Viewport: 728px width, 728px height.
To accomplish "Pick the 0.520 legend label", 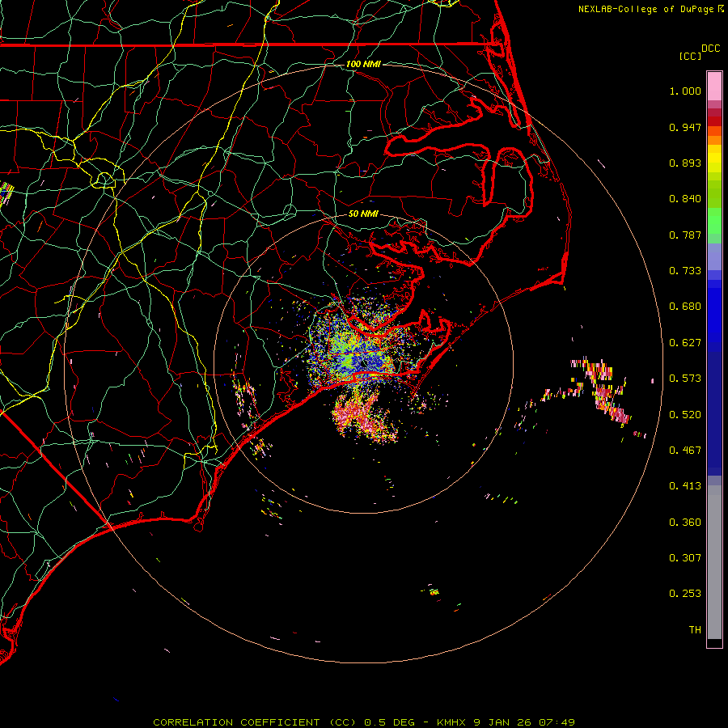I will click(x=685, y=415).
